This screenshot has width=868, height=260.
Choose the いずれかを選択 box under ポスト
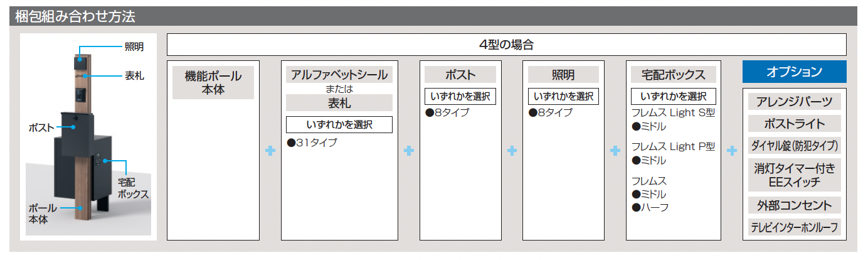[460, 97]
